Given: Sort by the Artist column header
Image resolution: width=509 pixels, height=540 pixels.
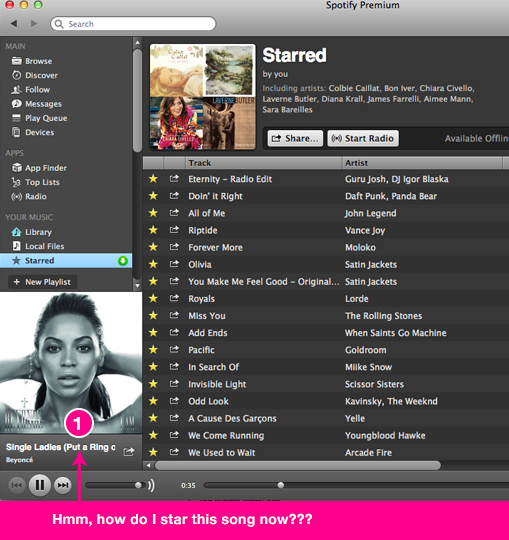Looking at the screenshot, I should pyautogui.click(x=423, y=163).
